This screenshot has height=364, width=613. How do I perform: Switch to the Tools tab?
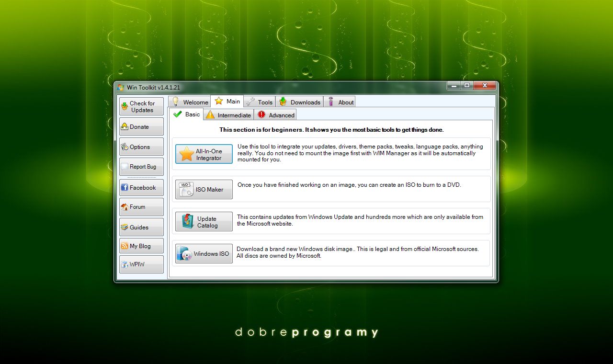tap(260, 102)
